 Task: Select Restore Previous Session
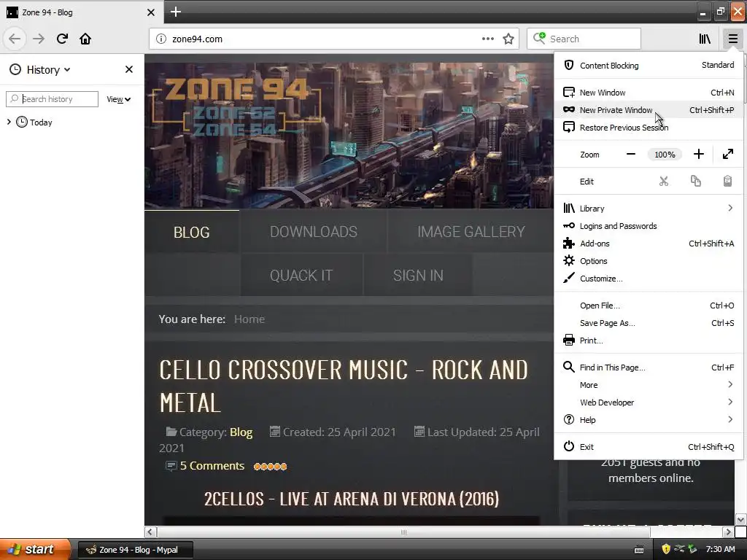click(649, 128)
